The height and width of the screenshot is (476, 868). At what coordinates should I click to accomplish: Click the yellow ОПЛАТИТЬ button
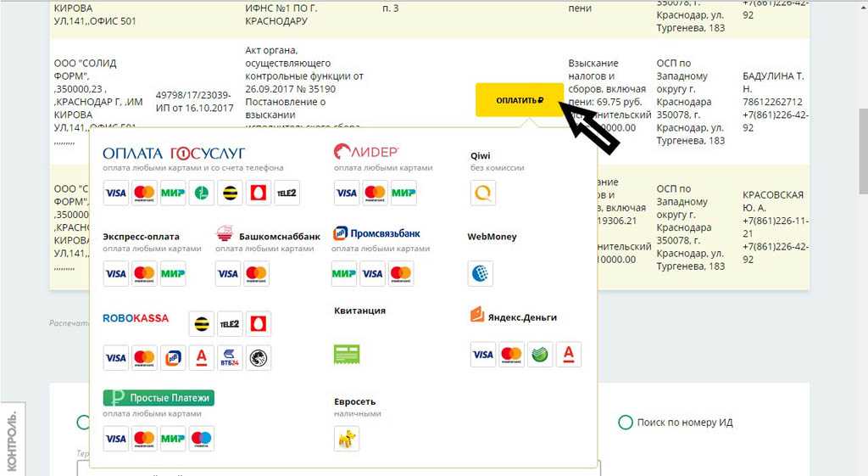[x=519, y=100]
